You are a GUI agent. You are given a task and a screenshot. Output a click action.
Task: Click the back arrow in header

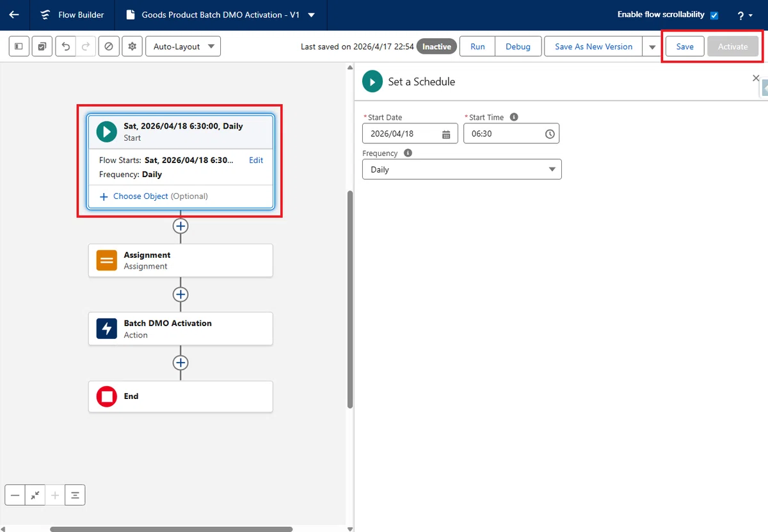[14, 15]
